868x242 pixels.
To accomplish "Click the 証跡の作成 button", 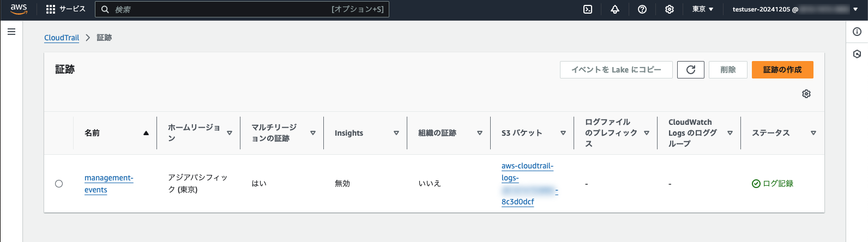I will [782, 70].
